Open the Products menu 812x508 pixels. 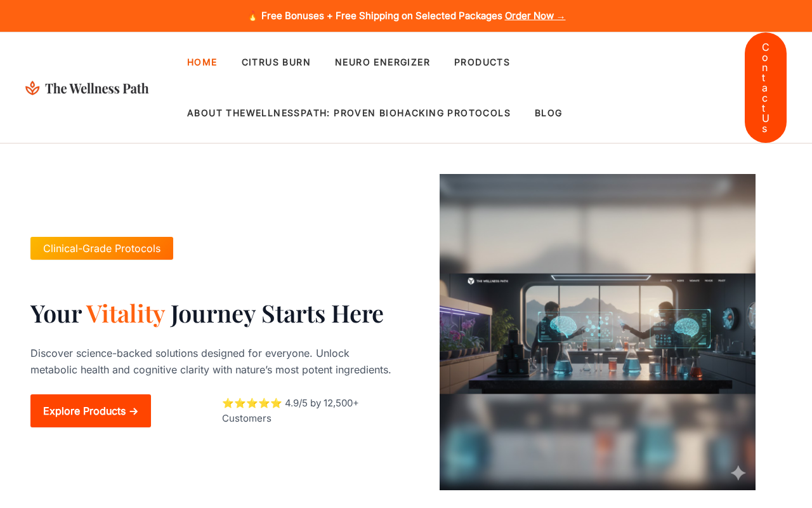[482, 62]
